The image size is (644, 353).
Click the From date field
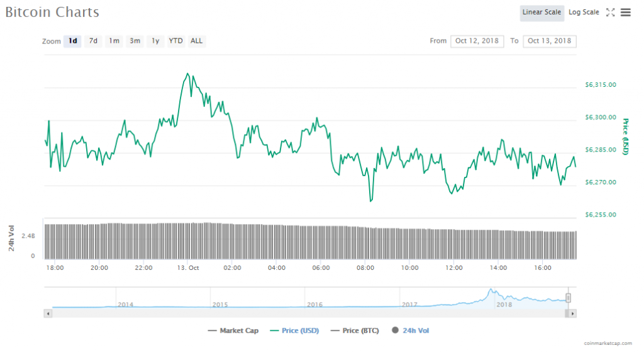coord(477,41)
